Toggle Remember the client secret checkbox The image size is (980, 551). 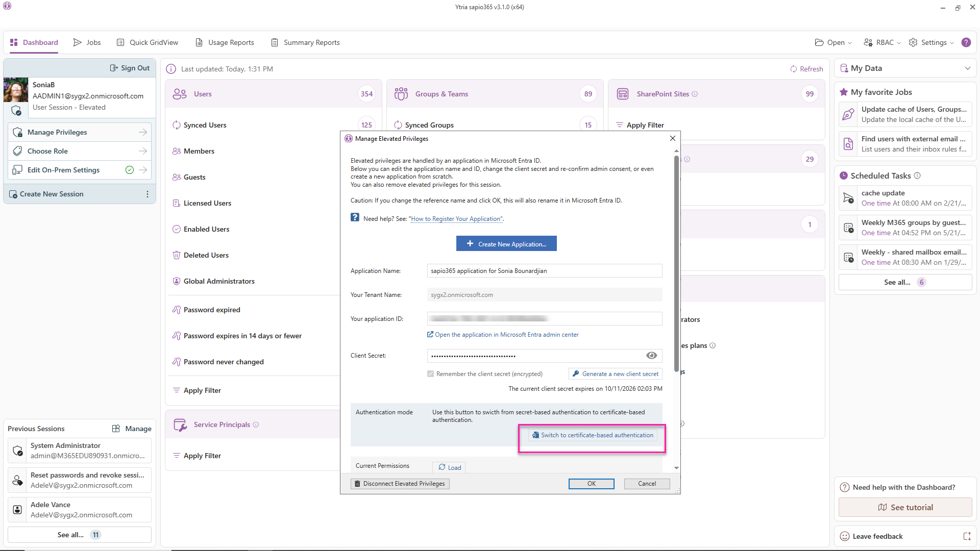[431, 374]
